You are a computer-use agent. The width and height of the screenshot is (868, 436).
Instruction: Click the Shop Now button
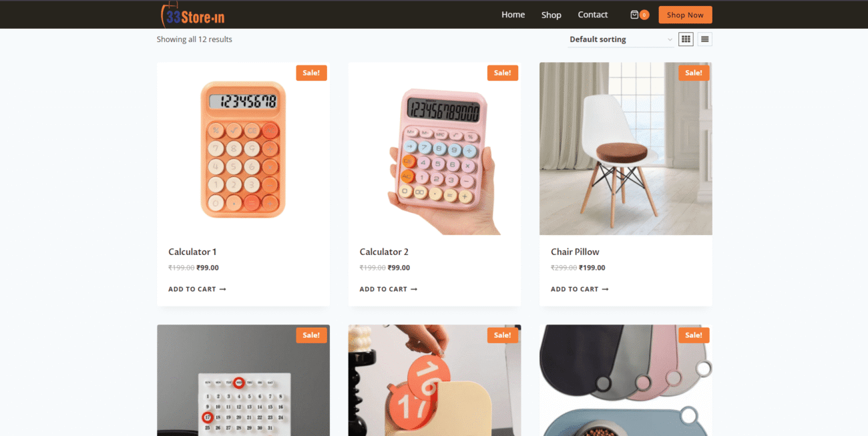tap(685, 15)
